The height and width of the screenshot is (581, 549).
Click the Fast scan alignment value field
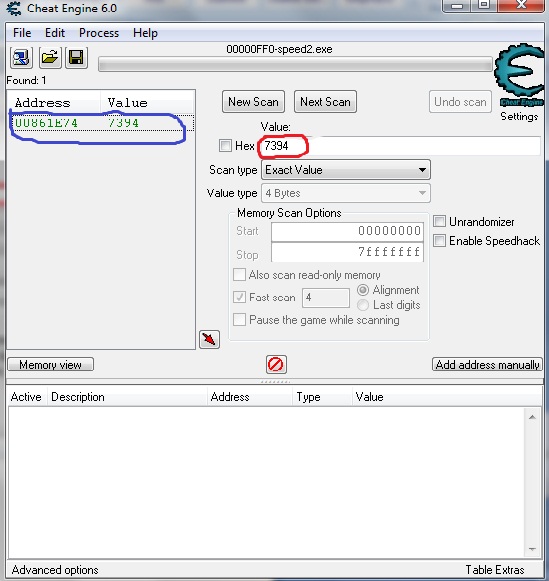(326, 298)
